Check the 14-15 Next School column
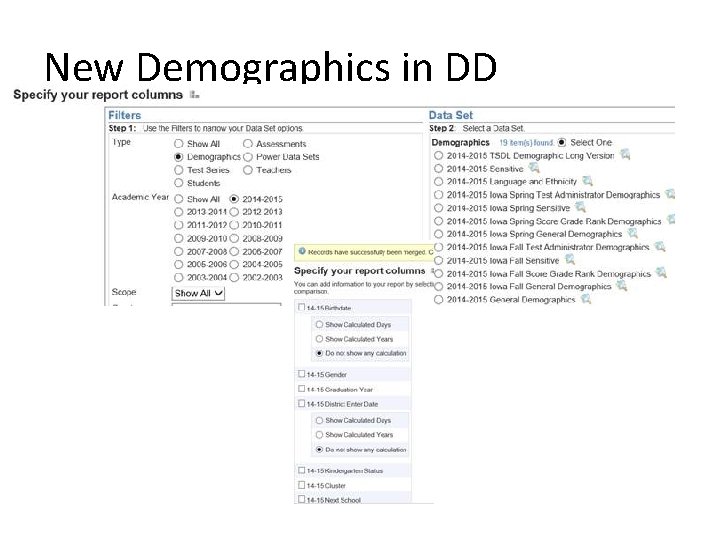The image size is (720, 540). [302, 499]
